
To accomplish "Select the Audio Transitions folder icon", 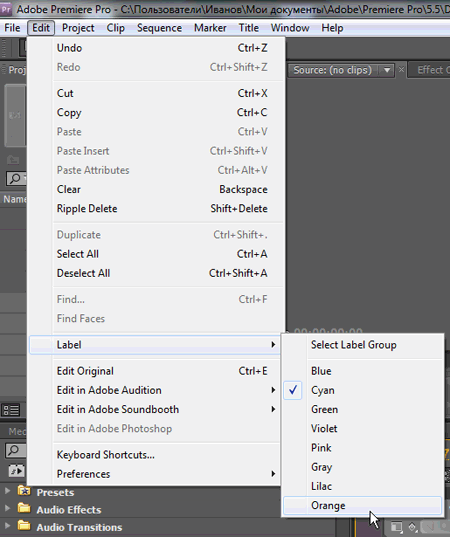I will coord(24,525).
